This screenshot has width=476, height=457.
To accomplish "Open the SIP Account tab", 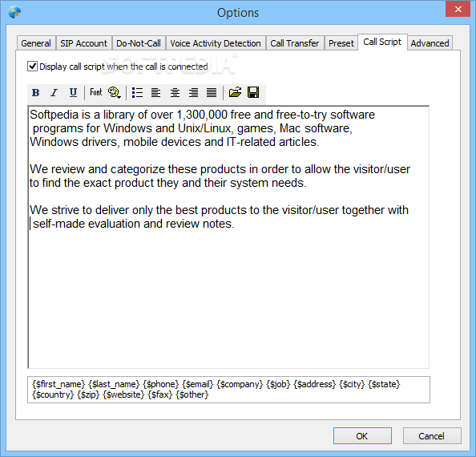I will [83, 43].
